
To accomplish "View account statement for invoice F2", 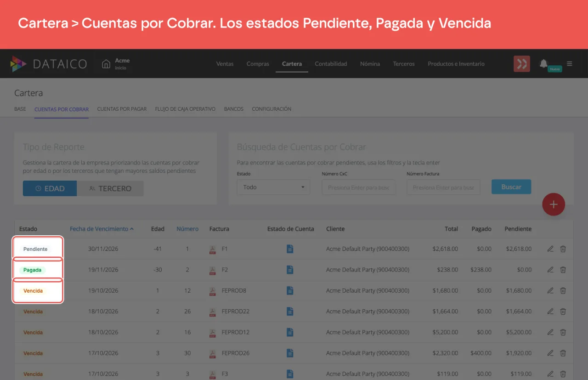I will point(290,270).
